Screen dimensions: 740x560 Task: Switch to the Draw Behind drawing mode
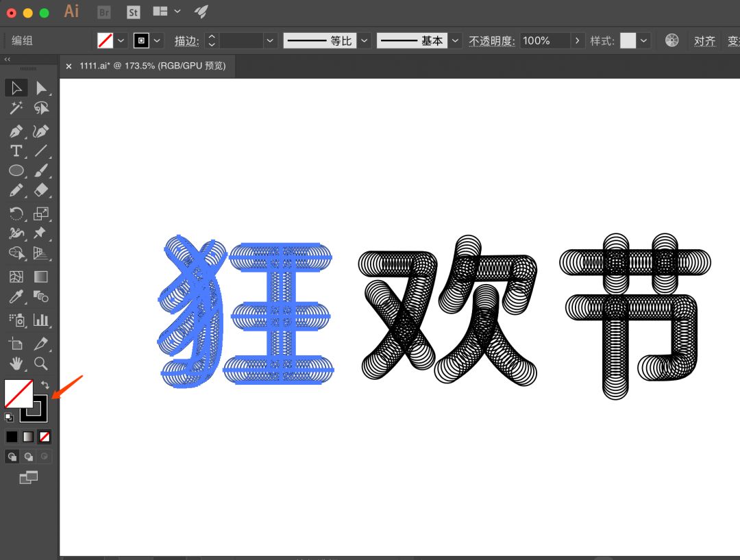pyautogui.click(x=29, y=457)
